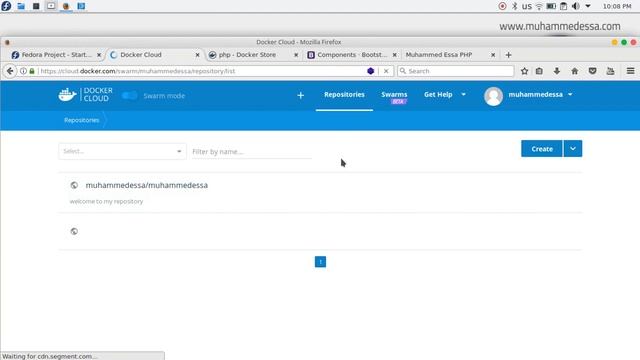The image size is (640, 360).
Task: Click the 10:08 PM clock
Action: pyautogui.click(x=617, y=6)
